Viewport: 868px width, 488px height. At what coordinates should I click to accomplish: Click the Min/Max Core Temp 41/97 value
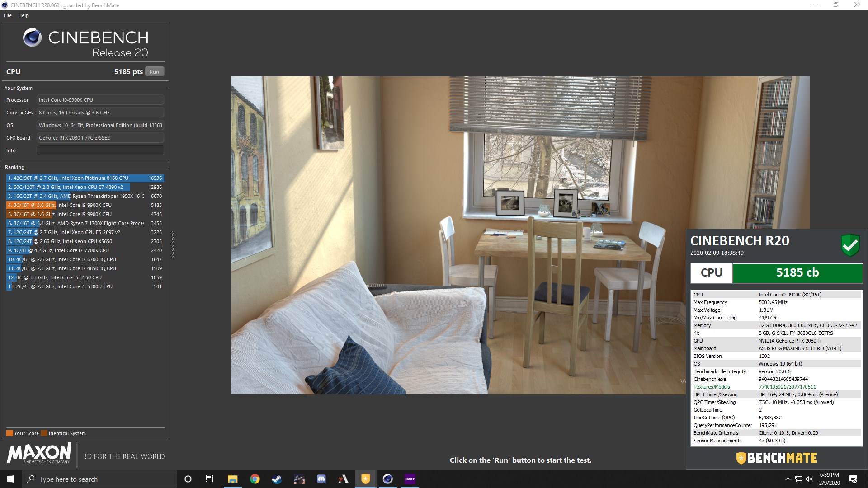point(768,318)
